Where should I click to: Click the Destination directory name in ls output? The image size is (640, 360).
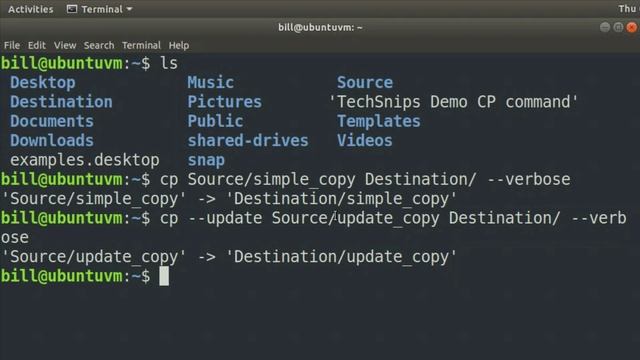(x=61, y=102)
